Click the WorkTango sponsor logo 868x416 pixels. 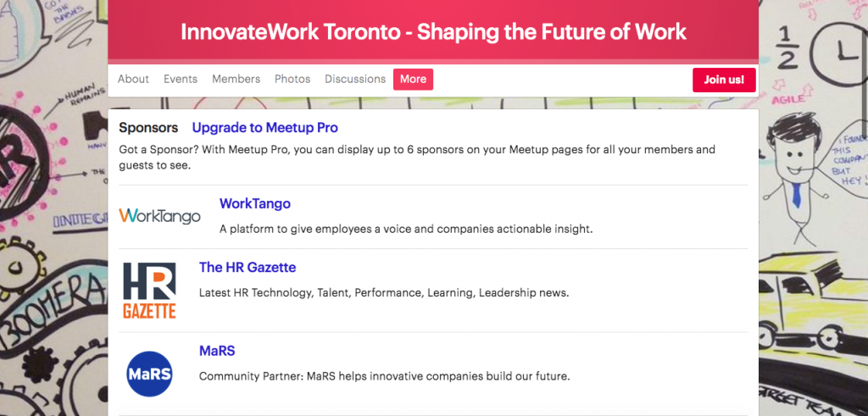coord(159,215)
